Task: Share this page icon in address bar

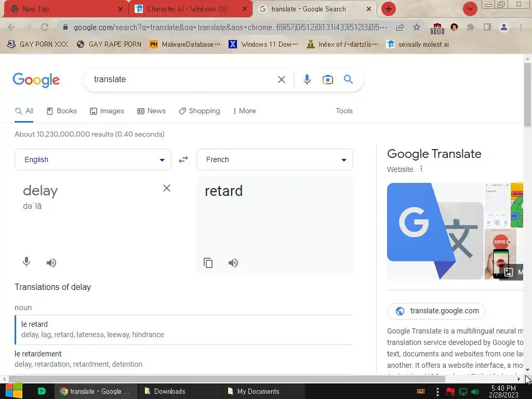Action: pos(400,28)
